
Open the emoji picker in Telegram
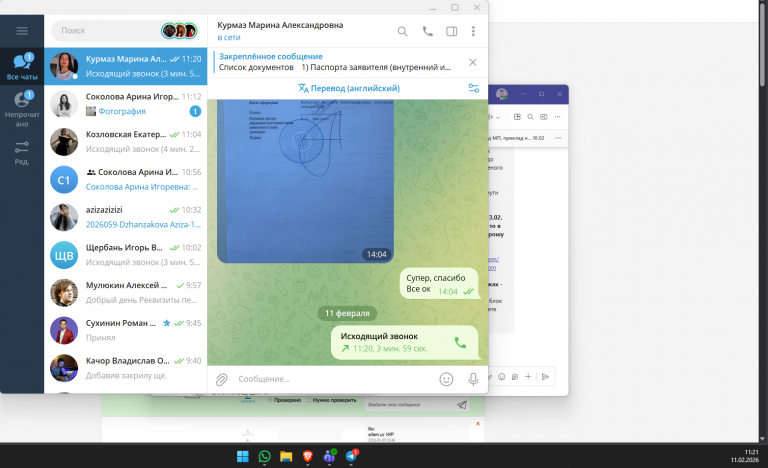446,379
